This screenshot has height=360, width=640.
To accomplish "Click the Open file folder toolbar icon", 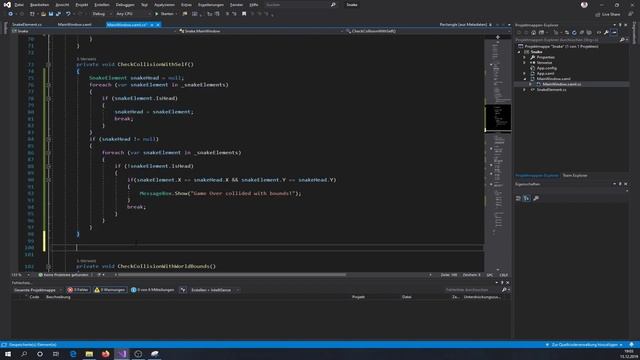I will coord(43,14).
